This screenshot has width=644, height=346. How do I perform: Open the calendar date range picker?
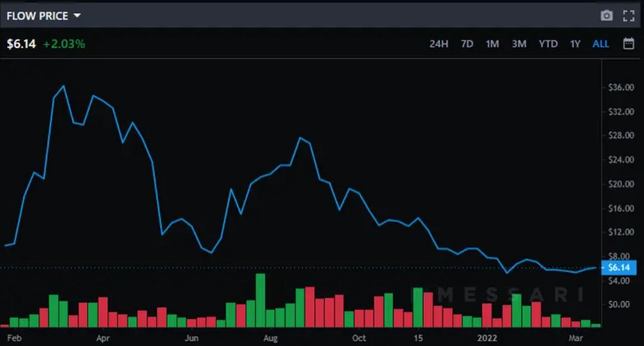[628, 44]
